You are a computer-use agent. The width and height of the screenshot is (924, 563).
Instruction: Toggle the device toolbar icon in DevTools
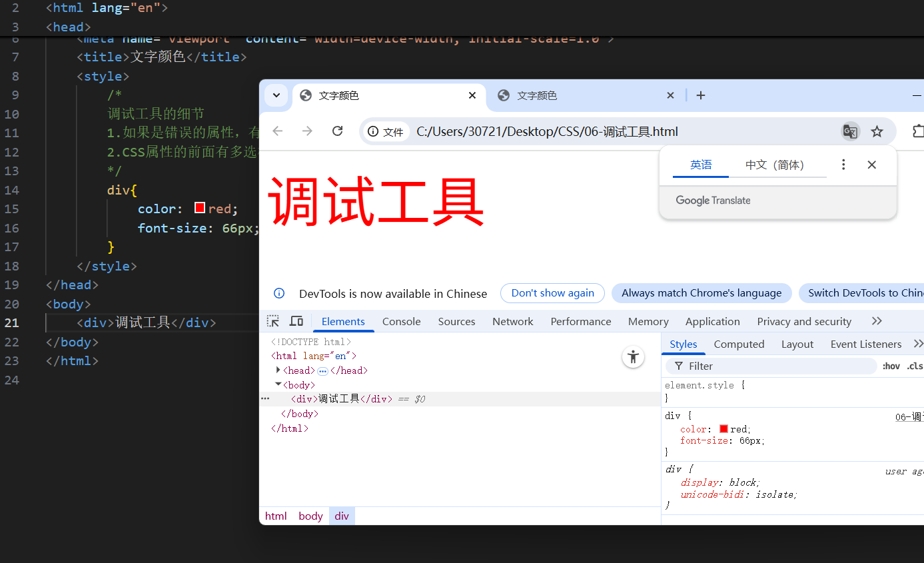296,321
